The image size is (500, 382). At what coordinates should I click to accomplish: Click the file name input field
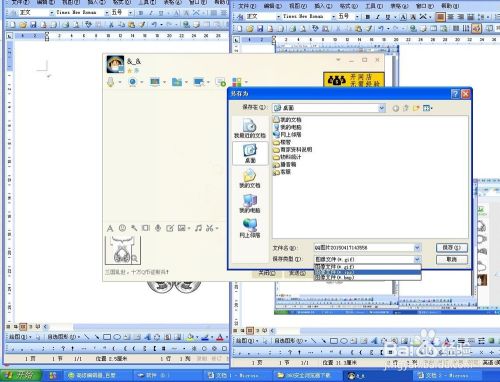(364, 248)
